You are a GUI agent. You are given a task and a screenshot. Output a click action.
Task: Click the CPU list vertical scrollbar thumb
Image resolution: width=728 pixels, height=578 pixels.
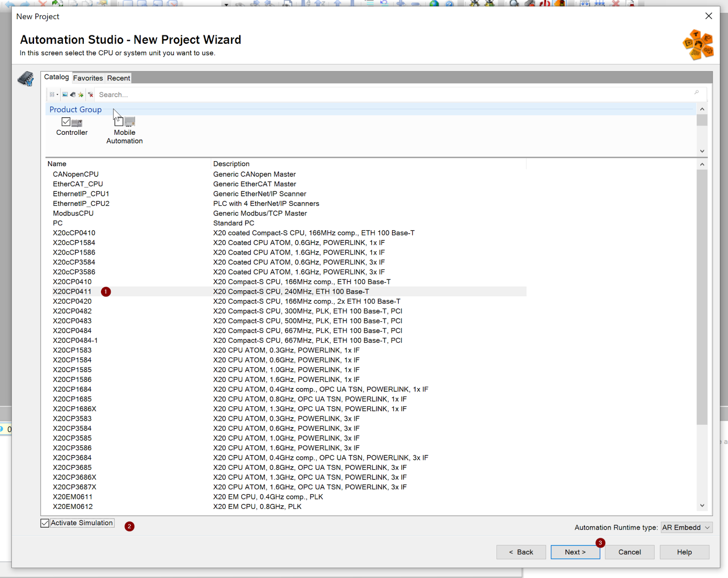click(702, 297)
